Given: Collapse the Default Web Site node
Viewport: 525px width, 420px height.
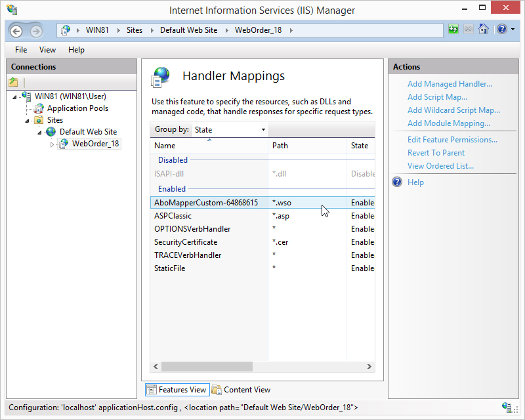Looking at the screenshot, I should 39,133.
